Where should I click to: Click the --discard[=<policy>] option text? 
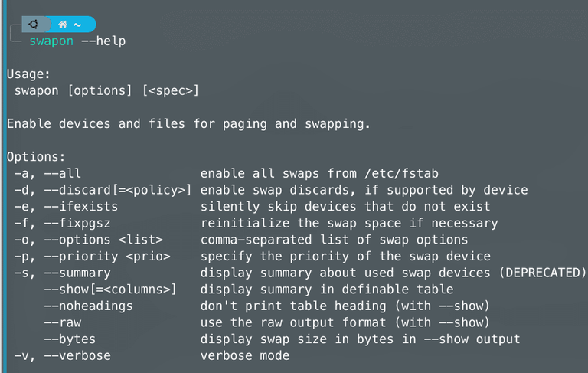pos(118,190)
